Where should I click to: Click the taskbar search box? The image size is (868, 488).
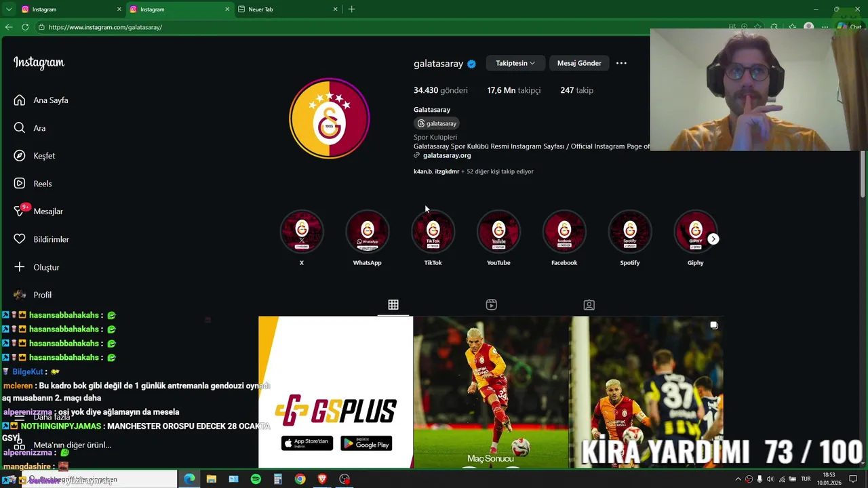click(98, 479)
